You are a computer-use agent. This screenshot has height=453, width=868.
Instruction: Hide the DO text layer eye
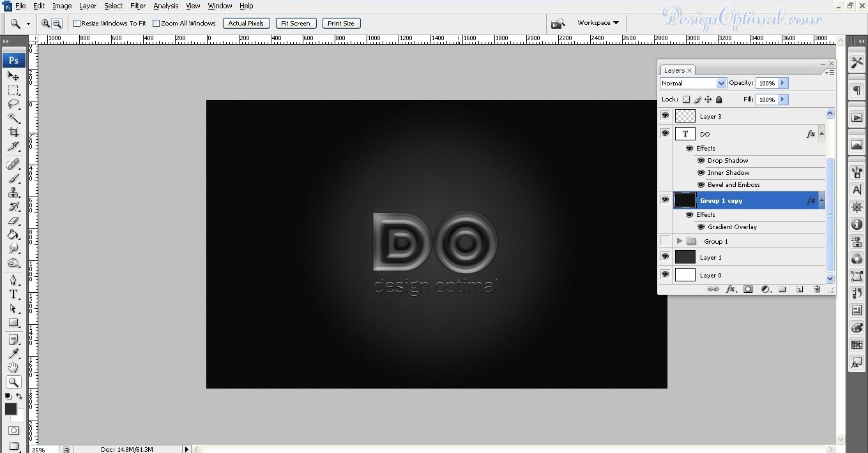coord(665,133)
